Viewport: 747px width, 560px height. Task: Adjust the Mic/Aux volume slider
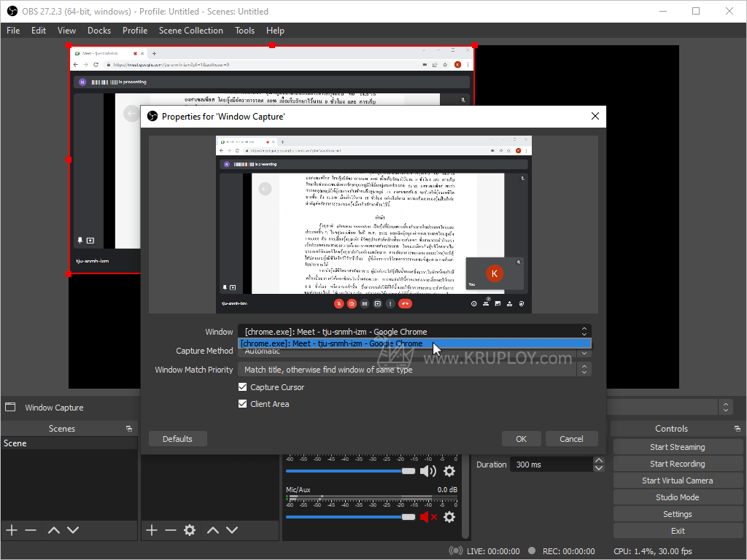(351, 517)
